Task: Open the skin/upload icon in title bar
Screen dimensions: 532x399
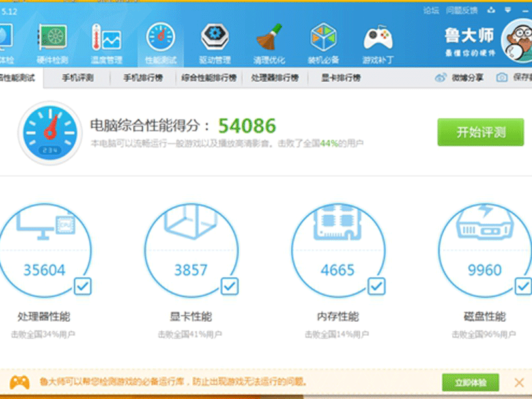Action: (491, 10)
